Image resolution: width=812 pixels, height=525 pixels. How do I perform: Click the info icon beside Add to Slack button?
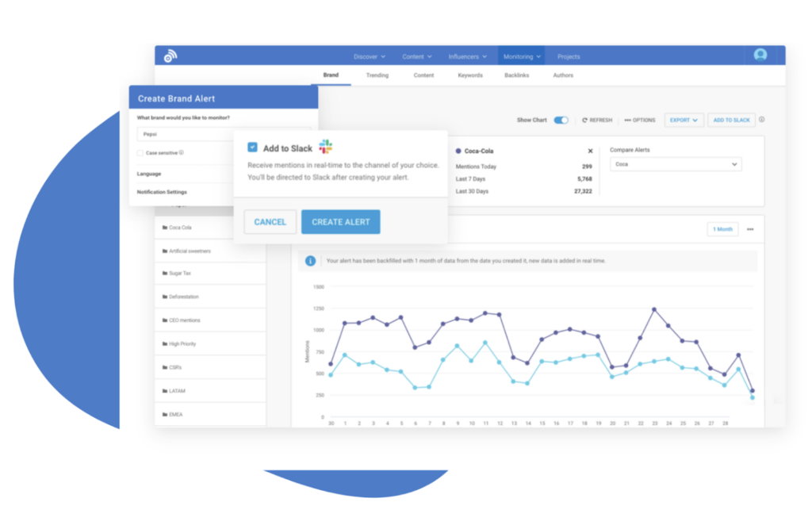click(x=762, y=120)
